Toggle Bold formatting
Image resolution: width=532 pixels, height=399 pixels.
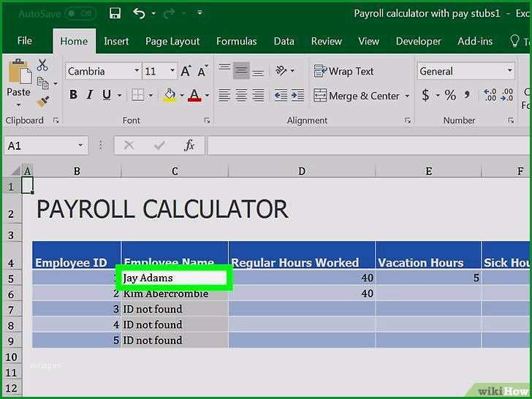(x=73, y=95)
